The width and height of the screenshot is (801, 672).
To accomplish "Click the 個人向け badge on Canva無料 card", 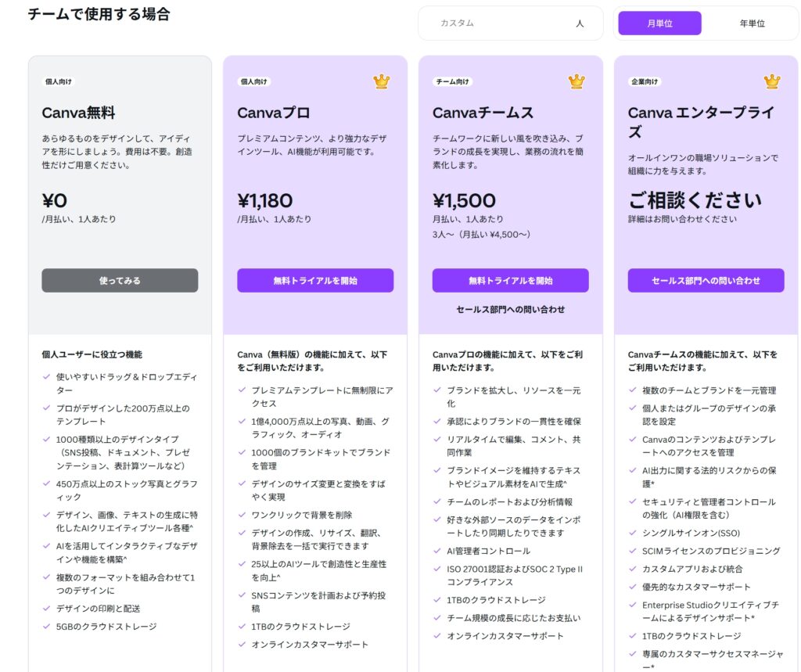I will pos(58,81).
